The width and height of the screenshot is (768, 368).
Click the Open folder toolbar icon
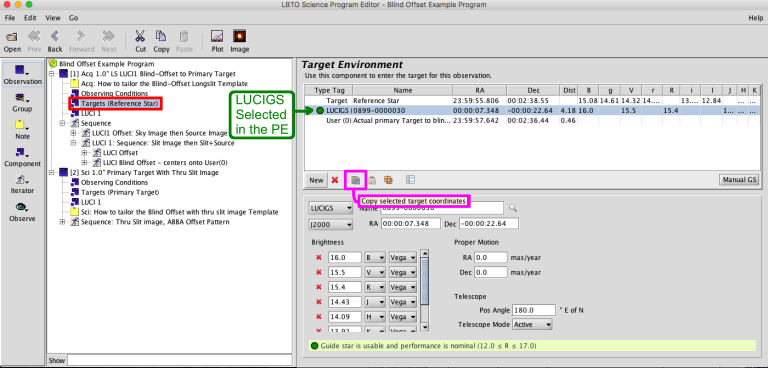[12, 37]
